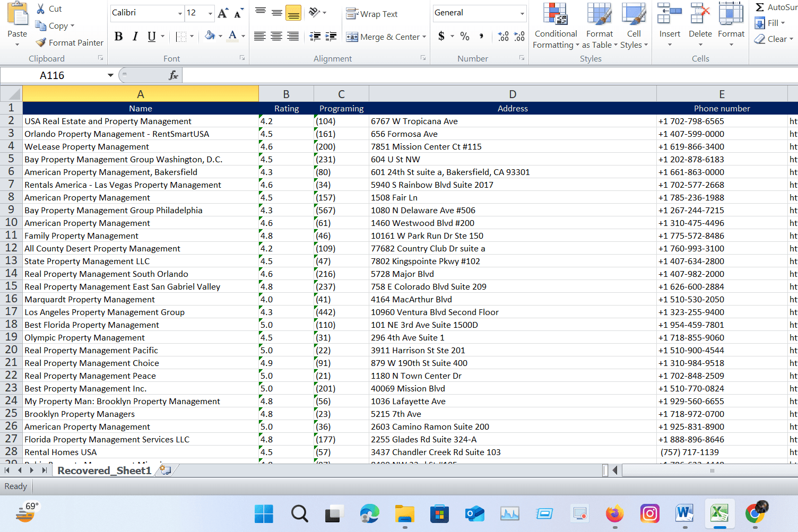Go to last sheet navigation arrow
Viewport: 798px width, 532px height.
[44, 470]
